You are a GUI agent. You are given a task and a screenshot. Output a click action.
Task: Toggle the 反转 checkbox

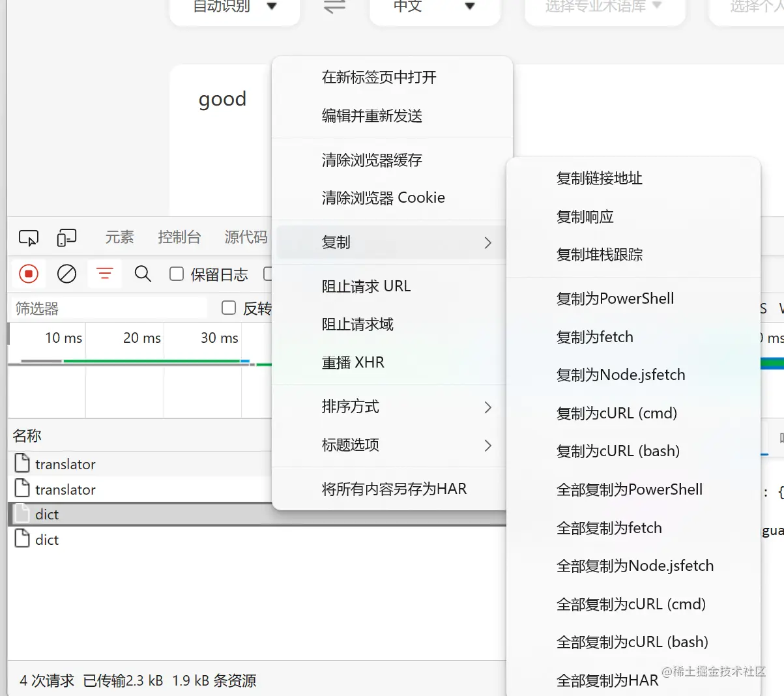pyautogui.click(x=229, y=308)
